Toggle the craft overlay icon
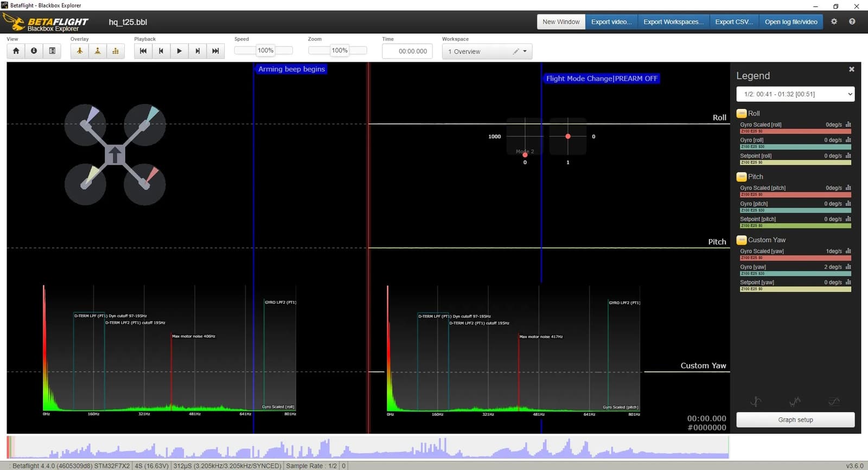Viewport: 868px width, 470px height. click(79, 51)
